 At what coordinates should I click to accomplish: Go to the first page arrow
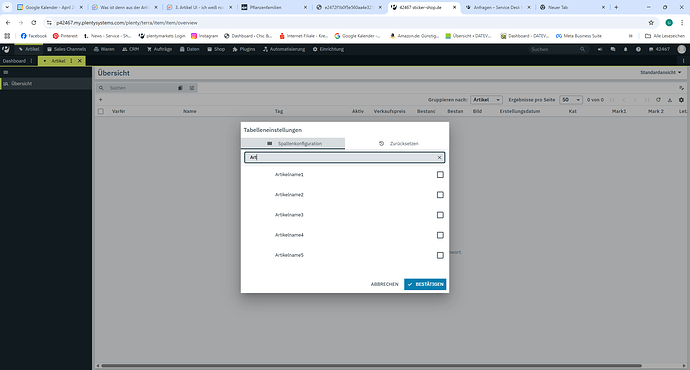point(612,100)
